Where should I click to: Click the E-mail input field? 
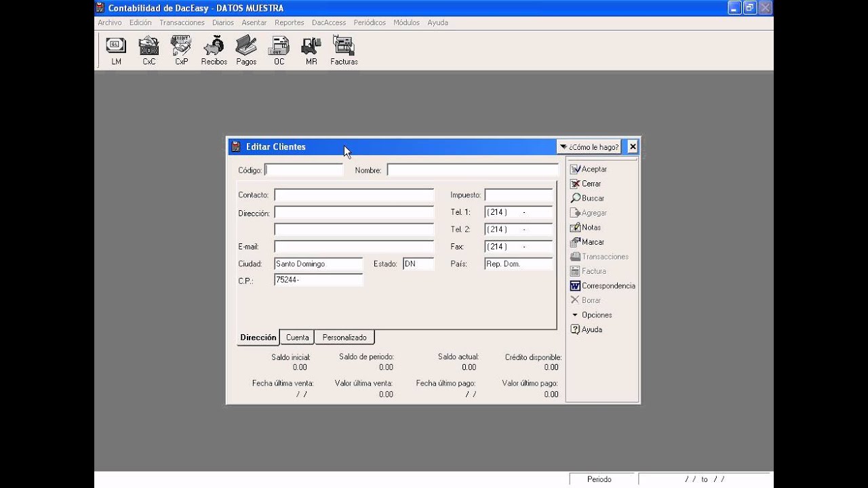(x=354, y=247)
